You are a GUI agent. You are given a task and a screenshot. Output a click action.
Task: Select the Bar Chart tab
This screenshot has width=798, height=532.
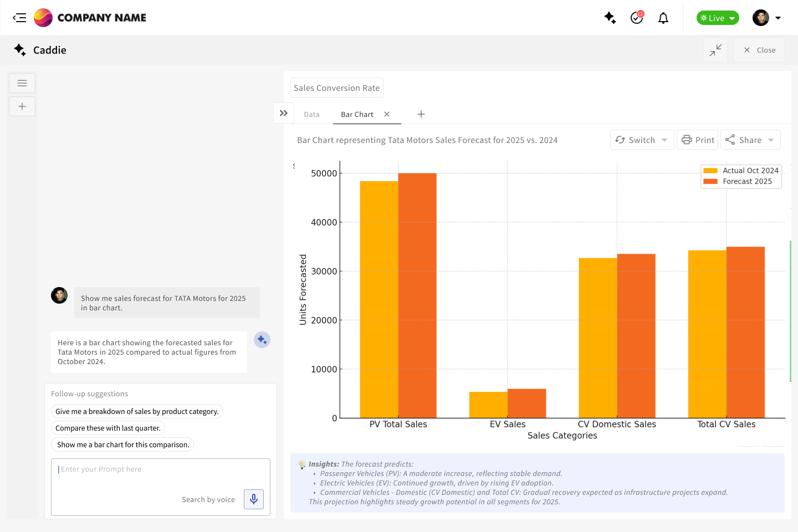(x=357, y=115)
